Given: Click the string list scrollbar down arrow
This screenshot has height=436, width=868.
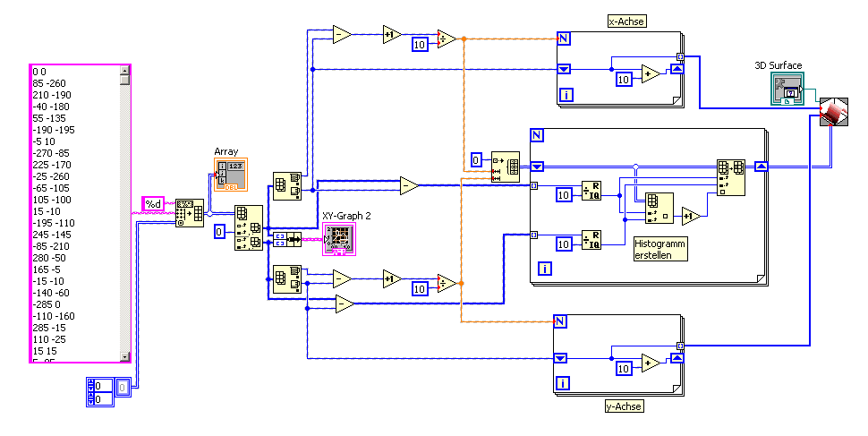Looking at the screenshot, I should click(124, 357).
